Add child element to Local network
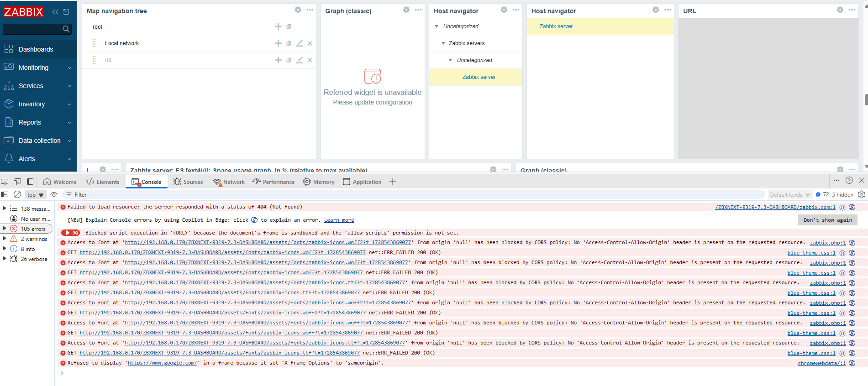868x386 pixels. [x=278, y=43]
